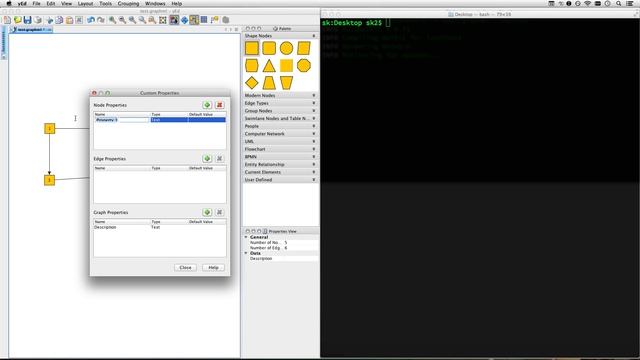Add a new Edge Property (green plus)

coord(207,158)
